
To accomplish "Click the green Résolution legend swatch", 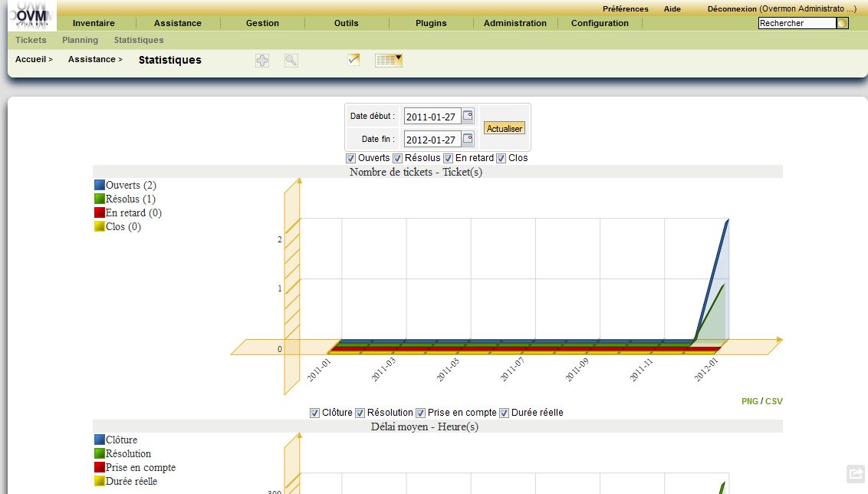I will [x=100, y=453].
